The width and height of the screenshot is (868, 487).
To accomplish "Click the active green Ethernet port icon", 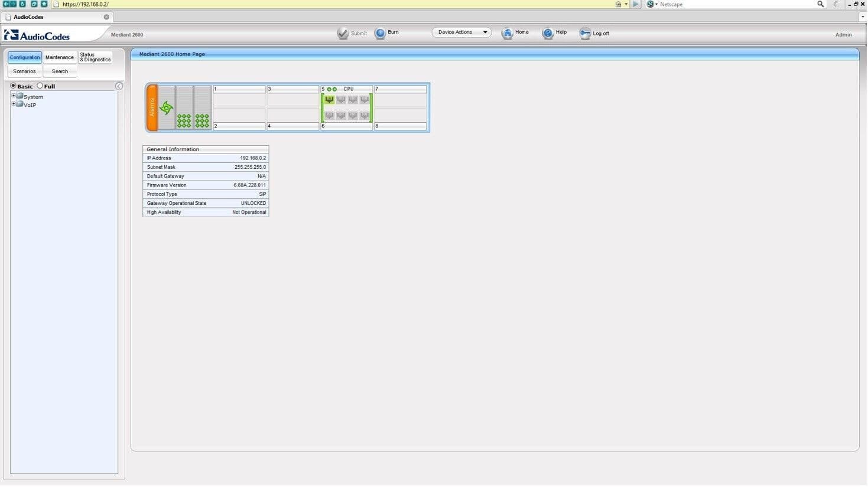I will point(329,100).
